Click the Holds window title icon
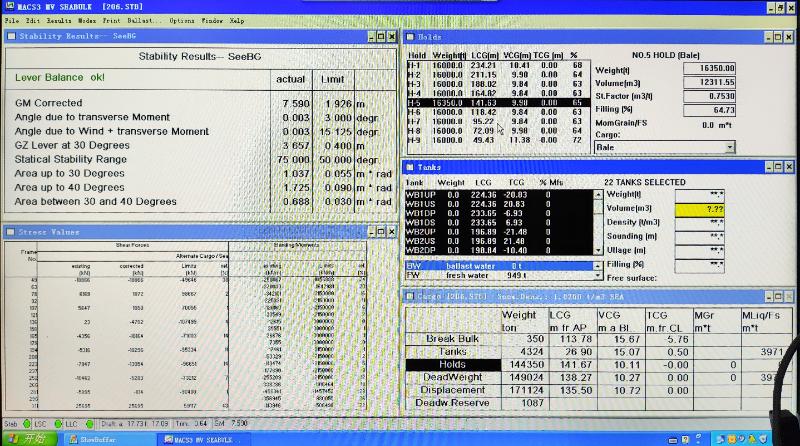The width and height of the screenshot is (800, 446). click(411, 36)
